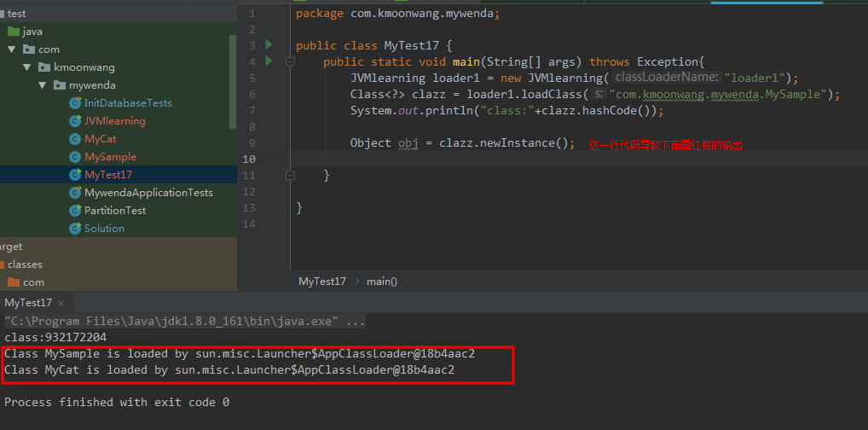This screenshot has height=430, width=868.
Task: Click the MywendaApplicationTests class icon
Action: tap(75, 193)
